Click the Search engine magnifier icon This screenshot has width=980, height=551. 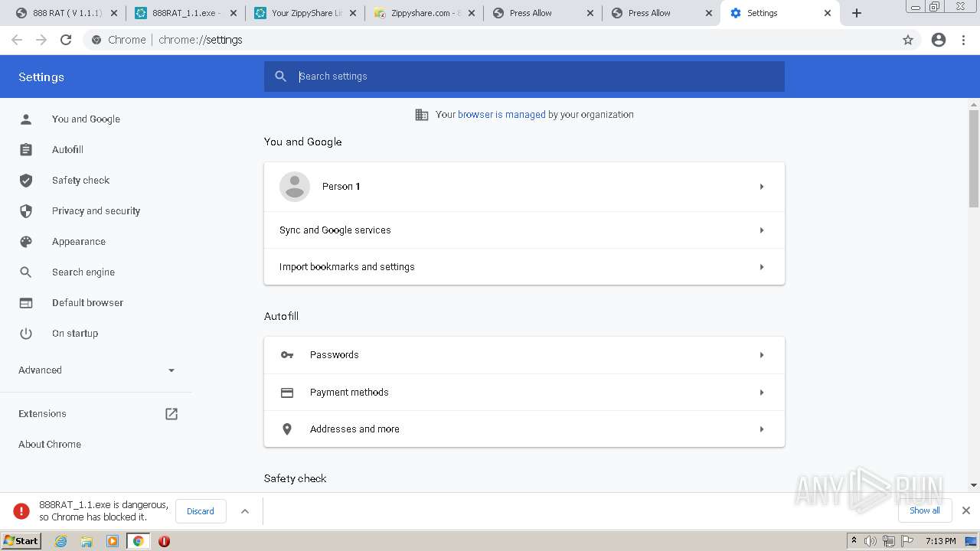click(x=26, y=272)
